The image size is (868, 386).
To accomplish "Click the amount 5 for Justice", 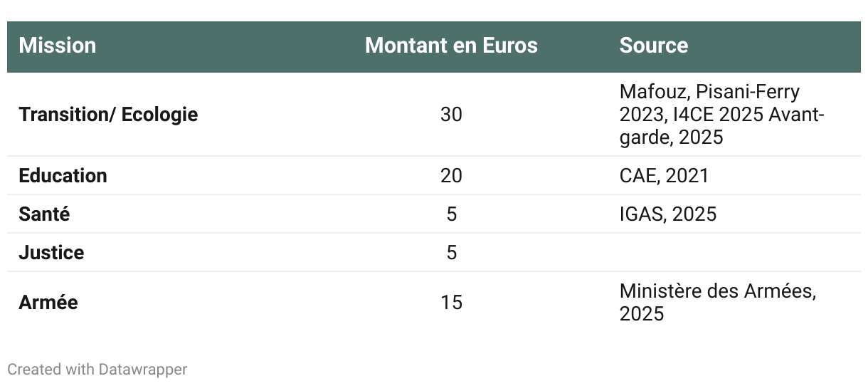I will tap(451, 252).
